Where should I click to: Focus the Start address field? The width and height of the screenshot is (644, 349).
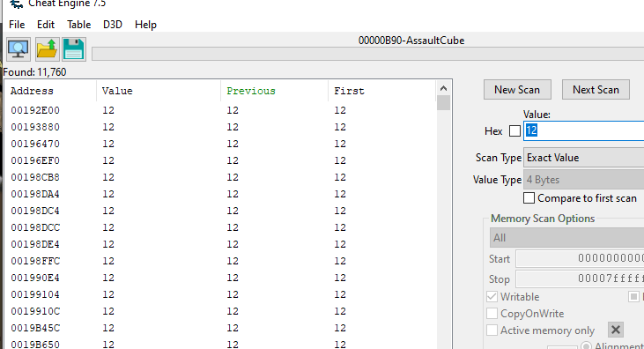point(580,258)
